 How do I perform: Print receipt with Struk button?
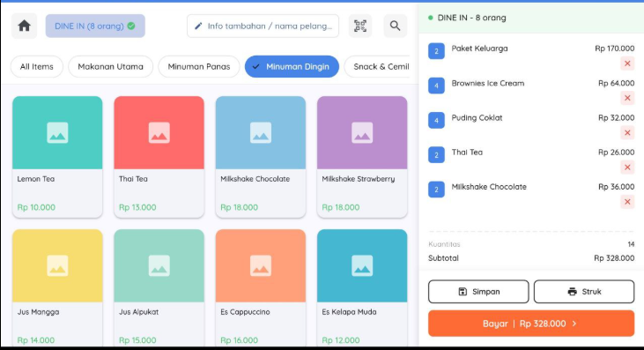click(x=584, y=292)
